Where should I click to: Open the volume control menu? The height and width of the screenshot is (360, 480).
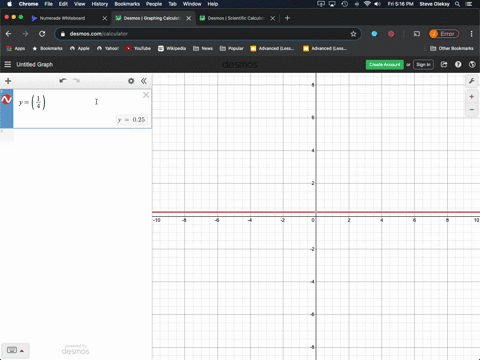[x=377, y=4]
